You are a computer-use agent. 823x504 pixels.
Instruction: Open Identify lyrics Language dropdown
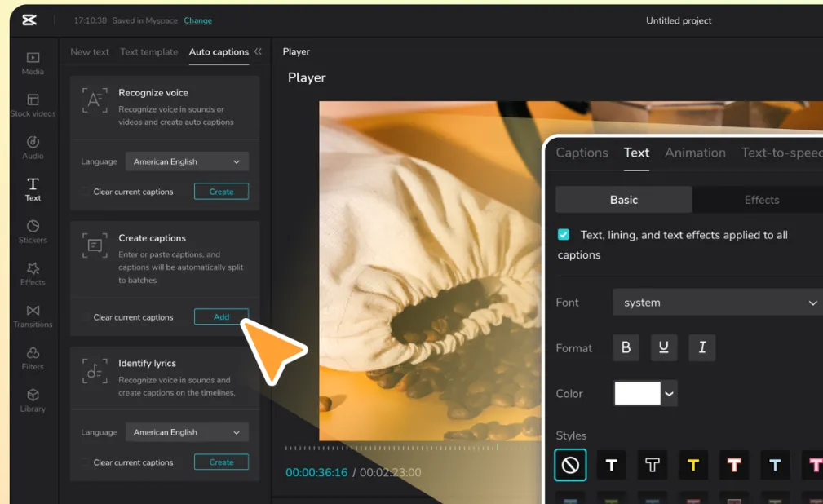(x=187, y=432)
